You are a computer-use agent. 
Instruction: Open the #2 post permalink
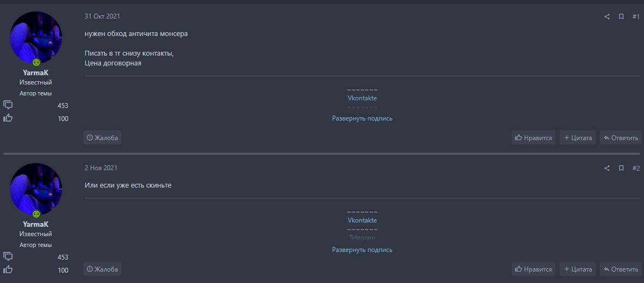tap(636, 168)
